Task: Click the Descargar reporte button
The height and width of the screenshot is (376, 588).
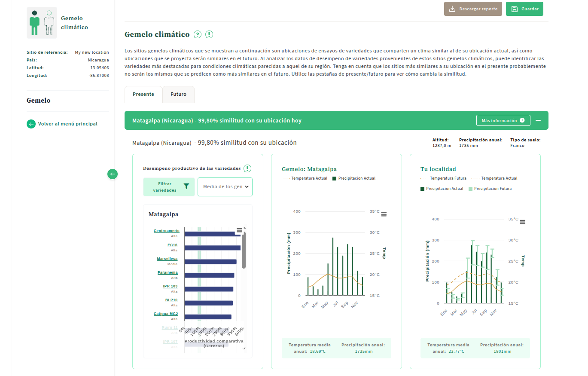Action: (x=473, y=9)
